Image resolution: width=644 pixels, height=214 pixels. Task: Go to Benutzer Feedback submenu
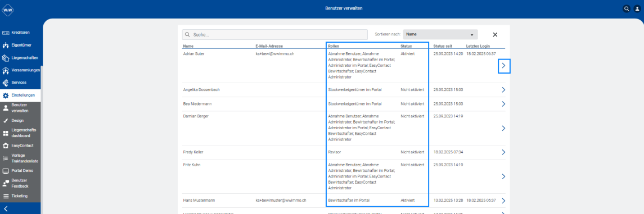click(20, 183)
